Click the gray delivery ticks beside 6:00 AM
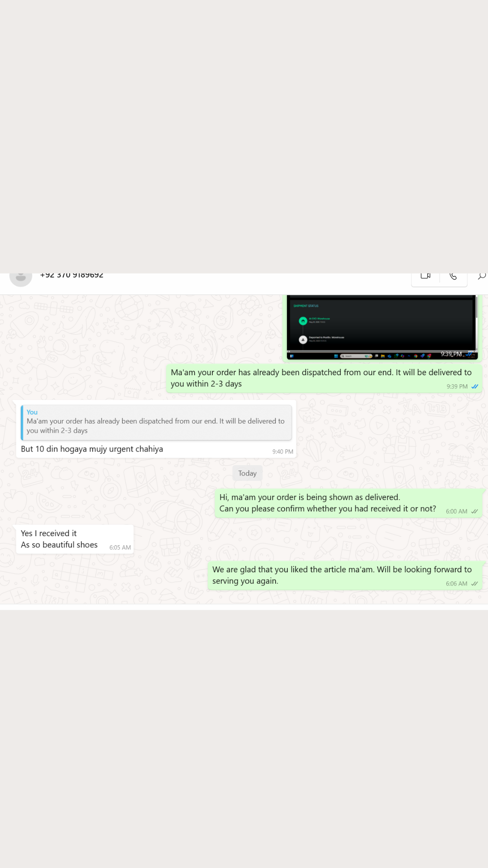Screen dimensions: 488x868 click(474, 511)
